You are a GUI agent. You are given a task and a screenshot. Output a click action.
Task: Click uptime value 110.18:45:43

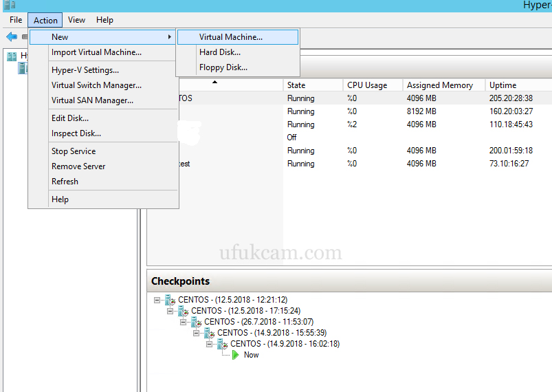(x=511, y=124)
